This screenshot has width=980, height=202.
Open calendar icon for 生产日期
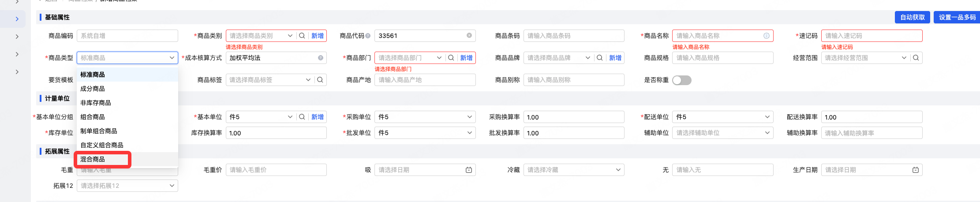[x=916, y=170]
